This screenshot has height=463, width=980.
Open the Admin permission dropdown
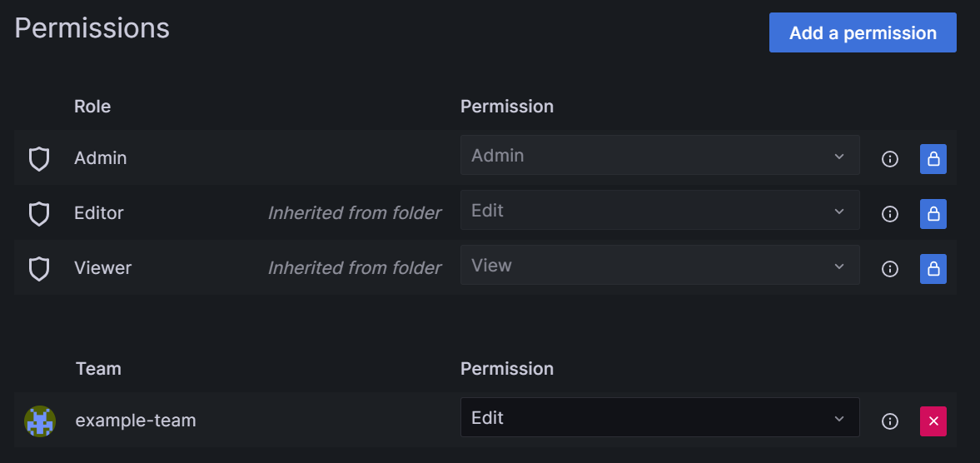tap(659, 156)
